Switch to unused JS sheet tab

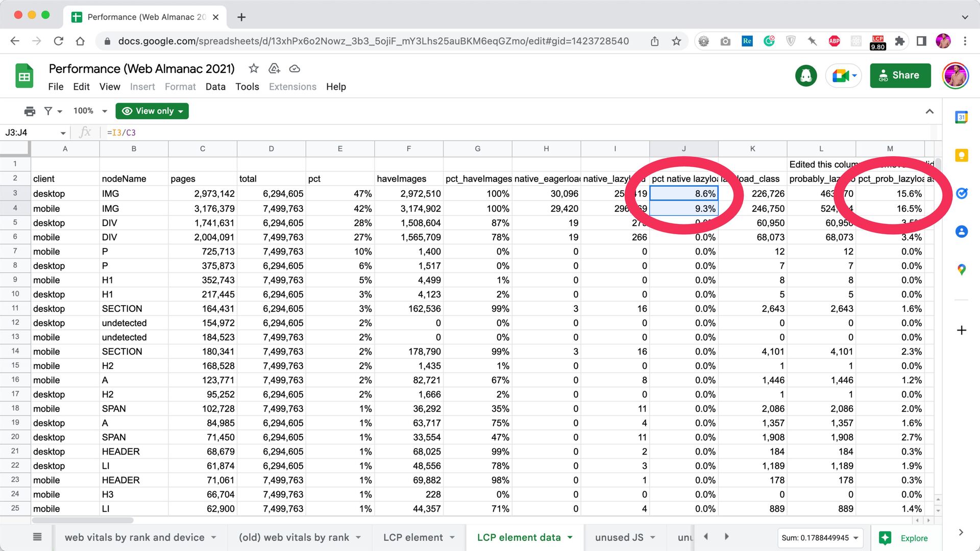(x=619, y=537)
